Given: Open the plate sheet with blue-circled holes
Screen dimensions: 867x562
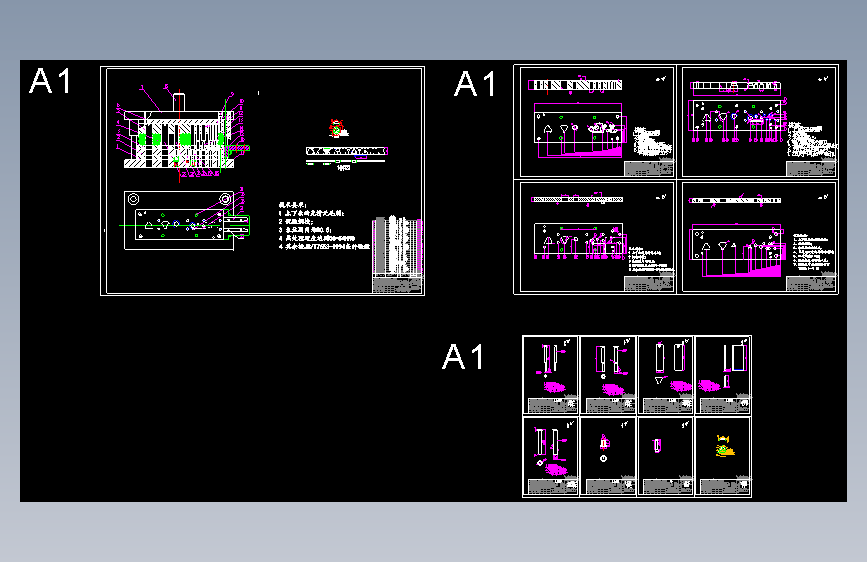Looking at the screenshot, I should [x=760, y=121].
